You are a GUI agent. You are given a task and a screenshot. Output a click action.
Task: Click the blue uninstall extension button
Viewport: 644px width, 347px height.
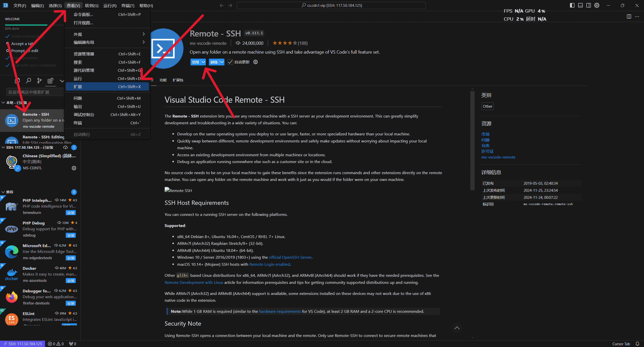tap(214, 62)
